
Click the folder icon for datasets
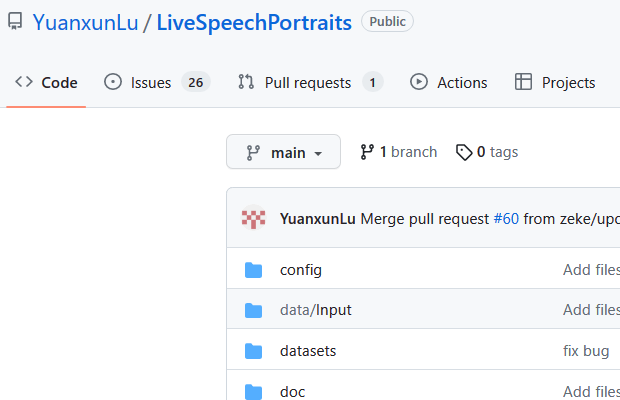(253, 351)
